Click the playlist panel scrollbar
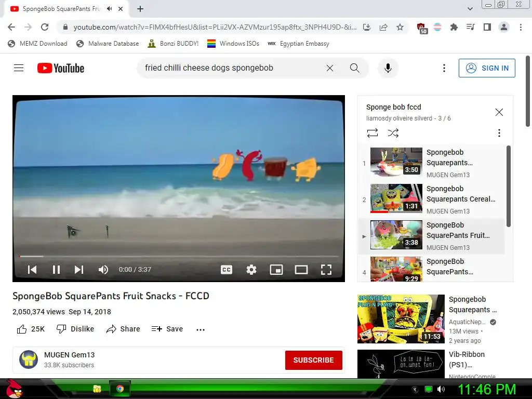 pyautogui.click(x=508, y=186)
